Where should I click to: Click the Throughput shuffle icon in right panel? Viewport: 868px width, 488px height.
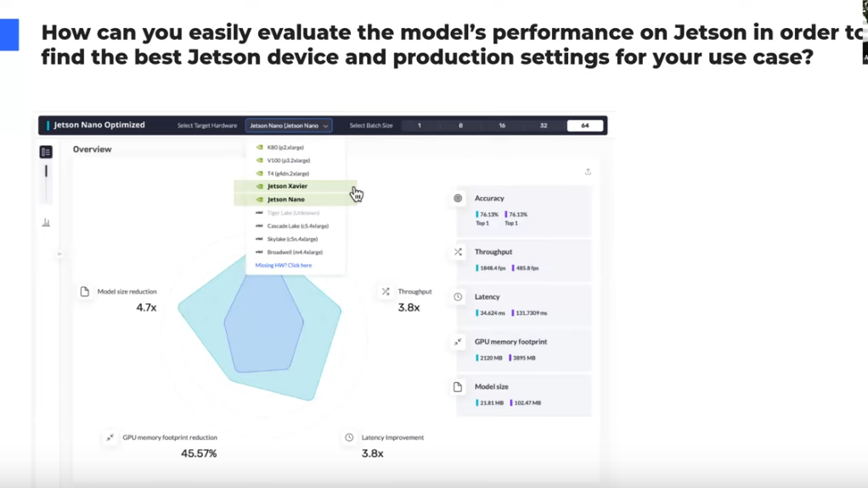(x=458, y=252)
